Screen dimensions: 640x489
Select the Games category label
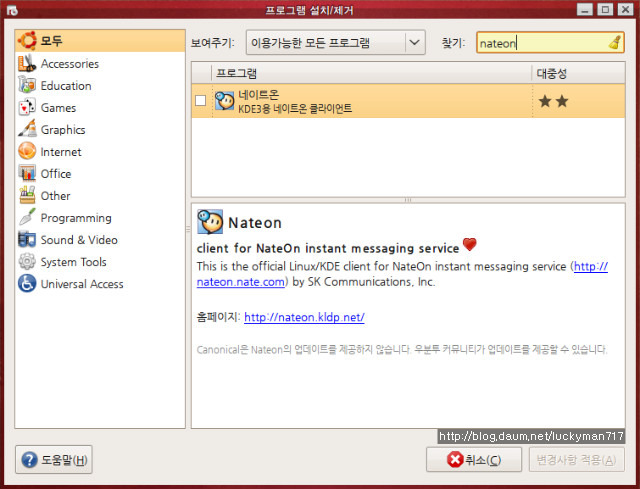tap(58, 108)
